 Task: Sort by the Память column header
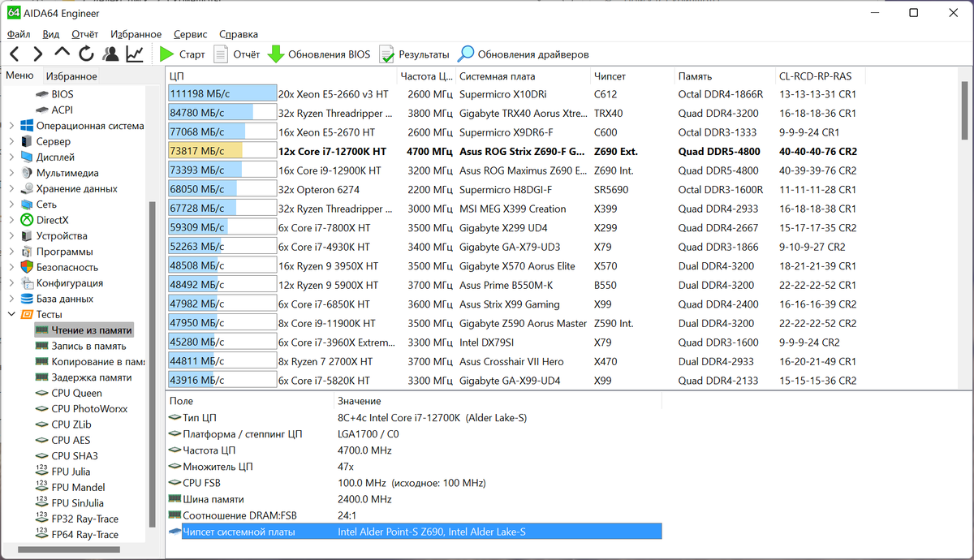click(724, 76)
